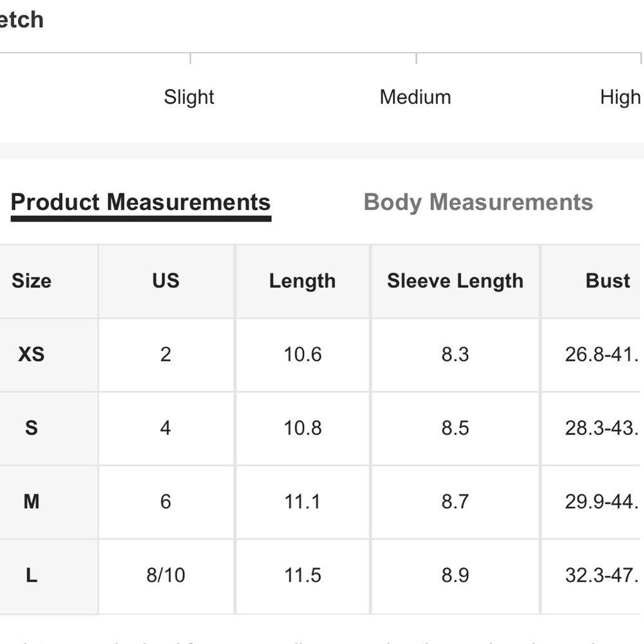Click the Medium stretch label

pos(415,97)
